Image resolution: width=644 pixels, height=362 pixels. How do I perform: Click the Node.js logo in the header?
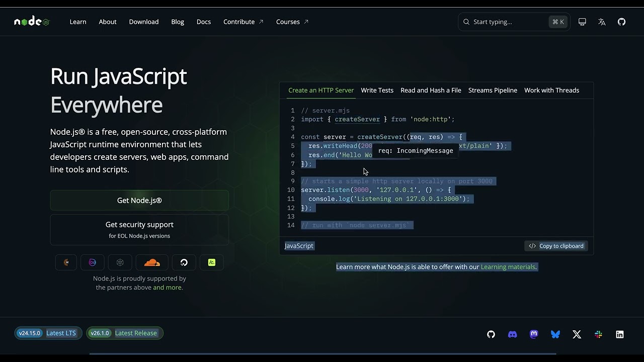coord(32,22)
